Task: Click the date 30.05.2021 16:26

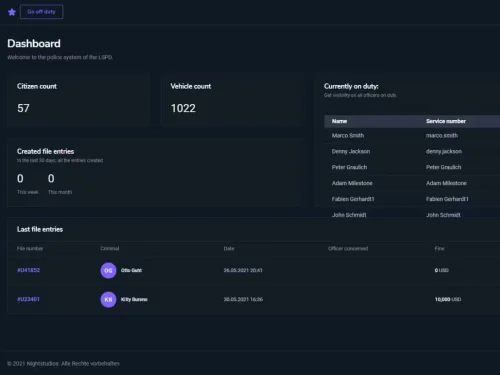Action: 243,299
